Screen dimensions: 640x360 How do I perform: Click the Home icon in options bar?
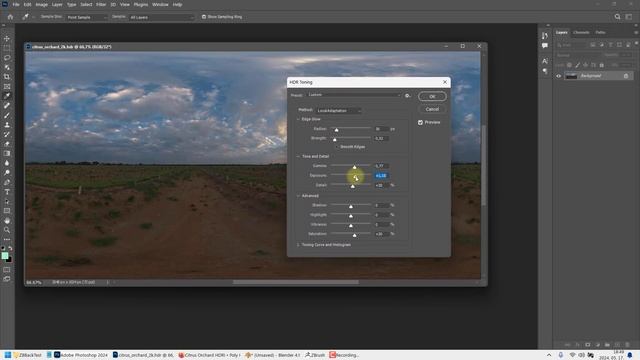tap(10, 17)
